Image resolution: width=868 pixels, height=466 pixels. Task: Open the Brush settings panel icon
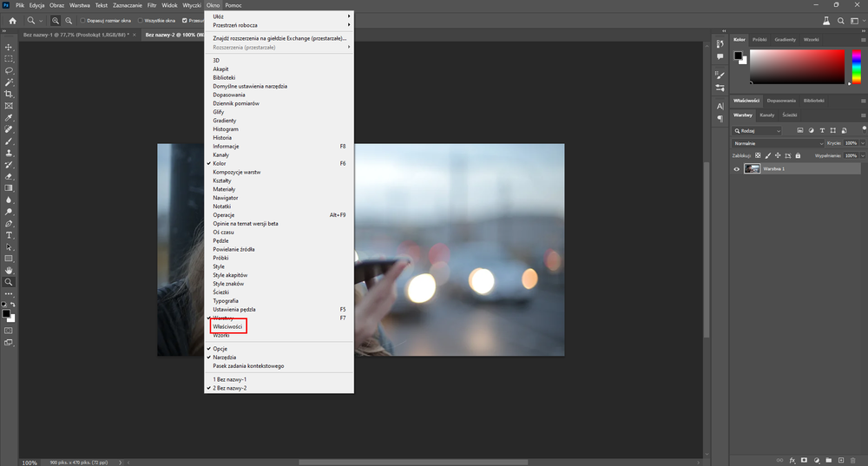720,75
